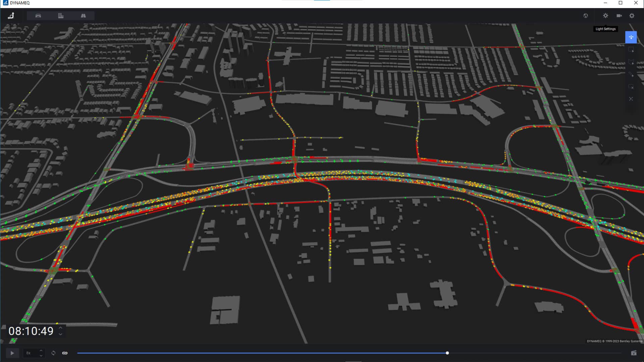Image resolution: width=644 pixels, height=362 pixels.
Task: Increase playback speed with 8x up arrow
Action: pos(41,351)
